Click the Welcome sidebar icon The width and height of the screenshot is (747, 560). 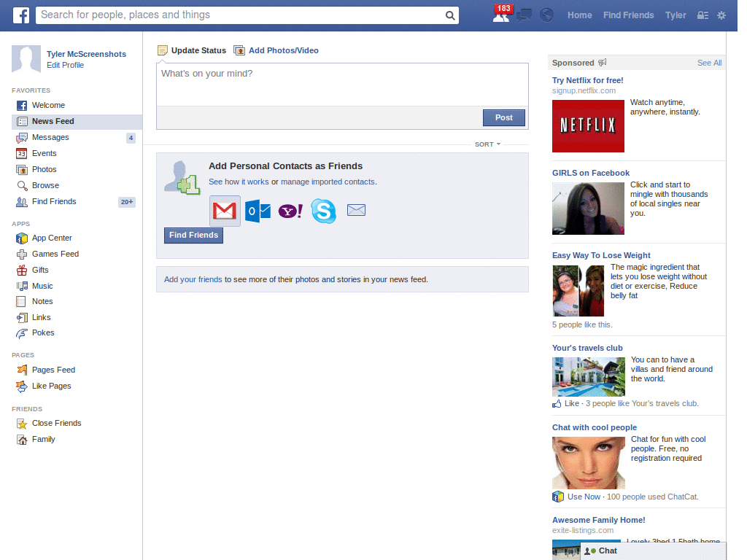[22, 105]
